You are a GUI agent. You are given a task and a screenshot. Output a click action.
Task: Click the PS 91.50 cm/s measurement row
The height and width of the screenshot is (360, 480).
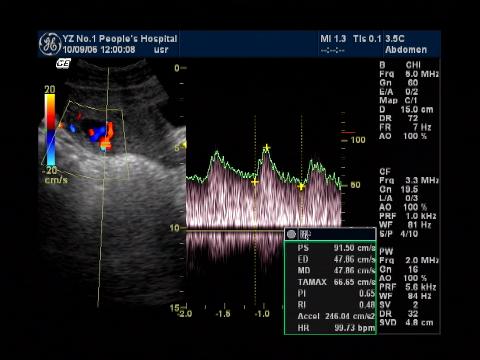336,248
